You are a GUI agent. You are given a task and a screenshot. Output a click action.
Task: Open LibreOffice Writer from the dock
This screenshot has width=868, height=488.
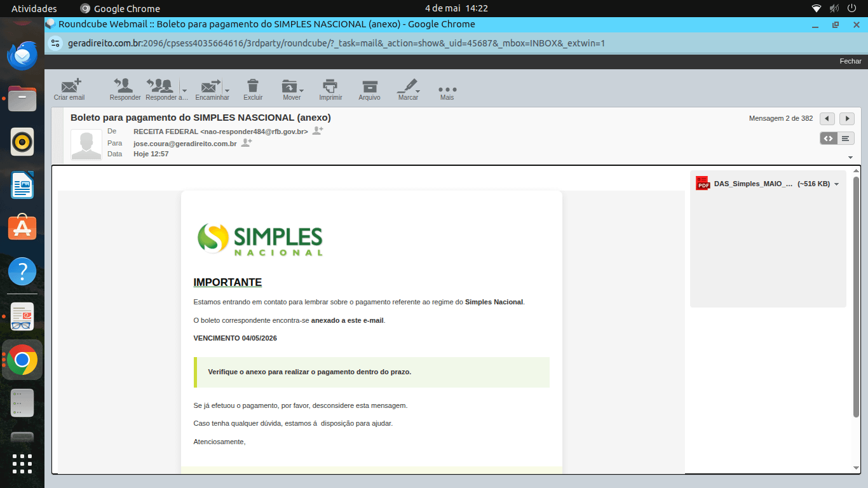22,185
